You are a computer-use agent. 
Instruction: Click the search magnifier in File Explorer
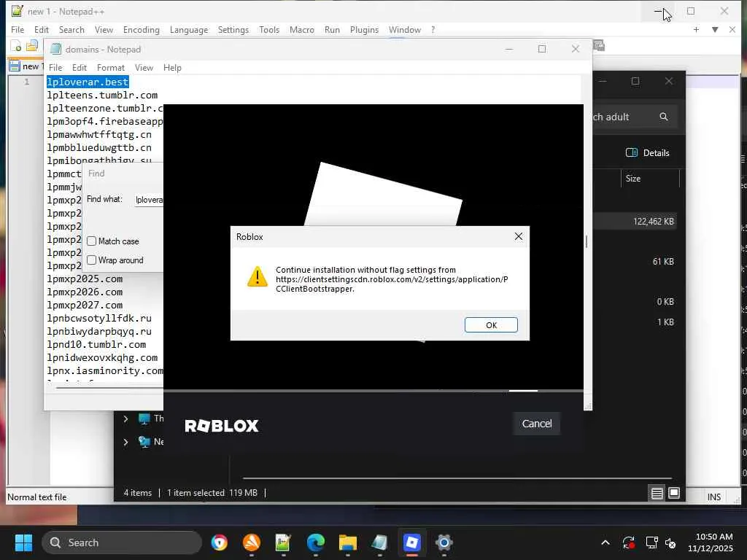coord(663,117)
